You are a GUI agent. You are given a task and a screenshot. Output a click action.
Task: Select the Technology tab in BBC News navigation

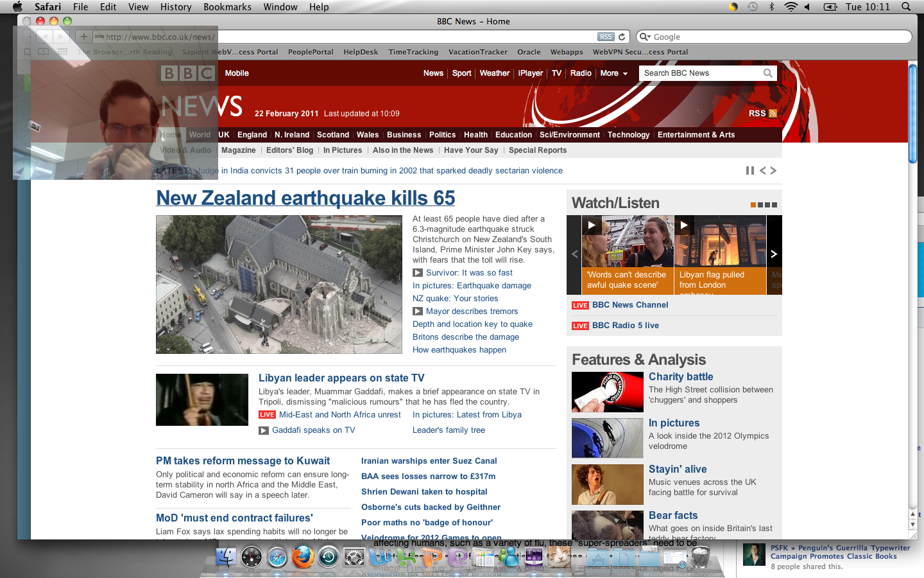[x=628, y=135]
